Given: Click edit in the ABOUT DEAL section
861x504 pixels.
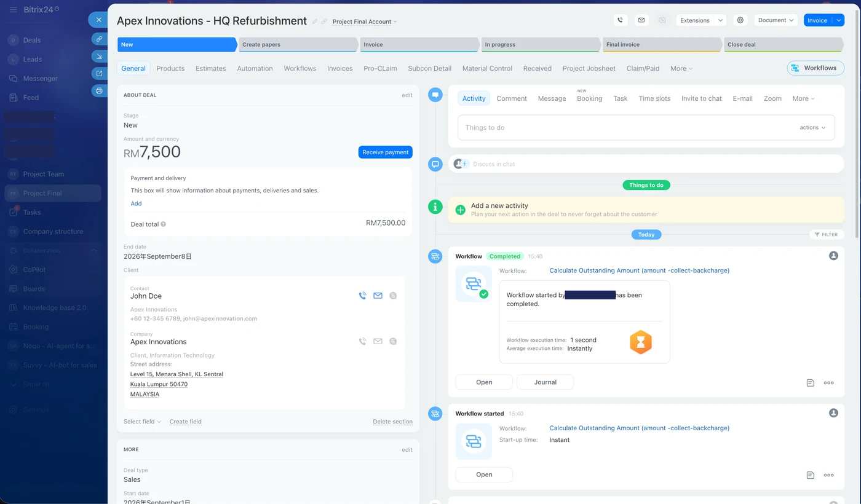Looking at the screenshot, I should [x=407, y=95].
